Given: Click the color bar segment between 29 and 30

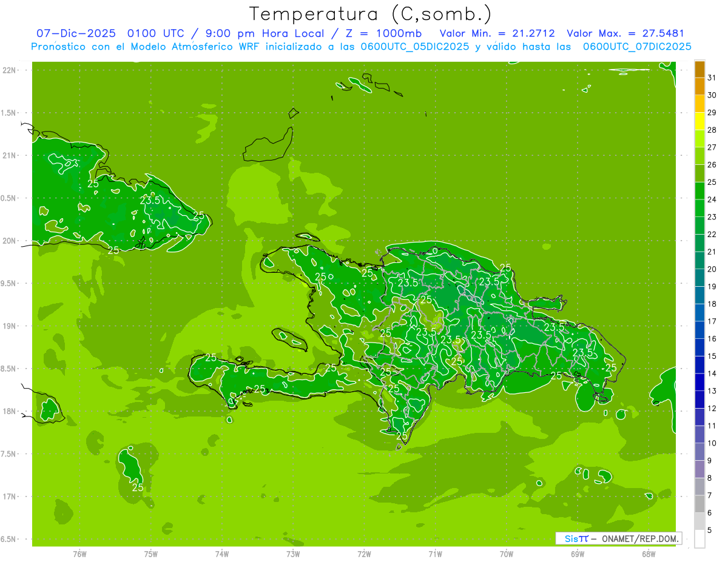Looking at the screenshot, I should click(699, 104).
